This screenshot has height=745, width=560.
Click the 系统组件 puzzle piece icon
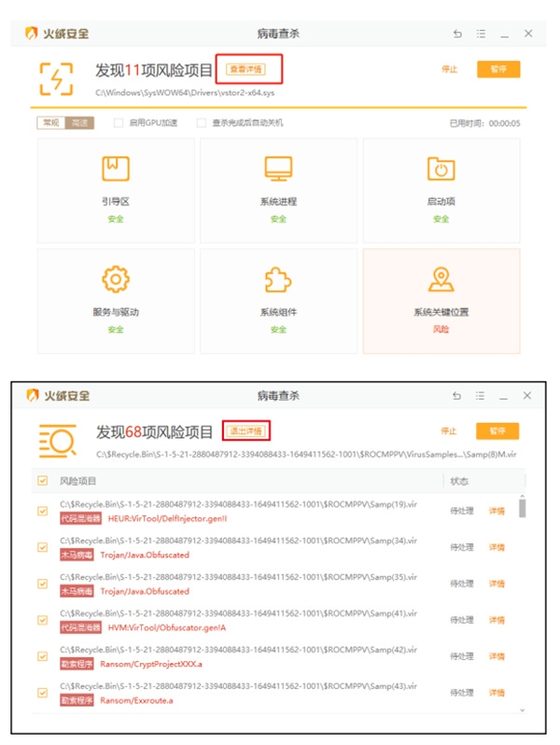(x=278, y=279)
